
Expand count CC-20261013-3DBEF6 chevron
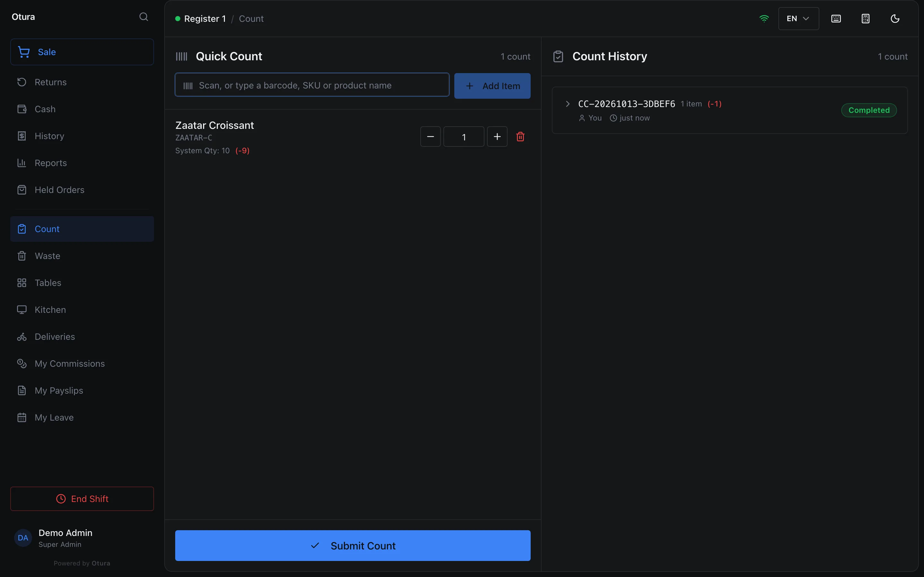pyautogui.click(x=568, y=104)
